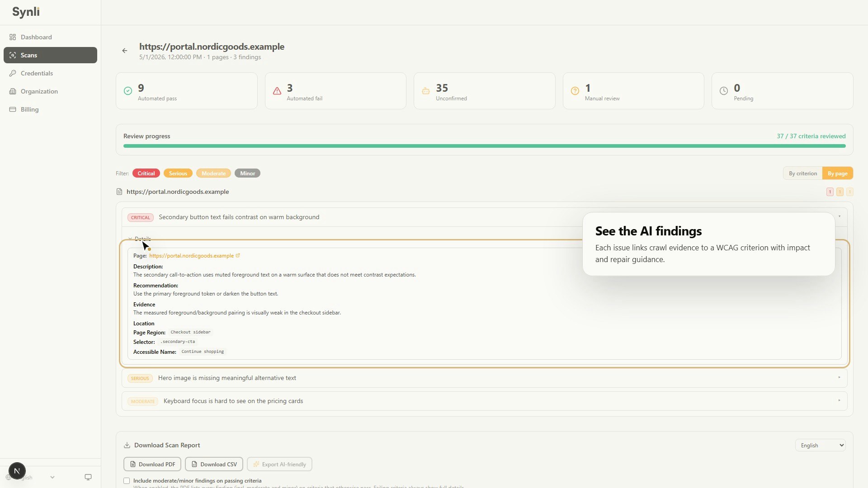Click the CRITICAL severity badge

click(x=141, y=217)
